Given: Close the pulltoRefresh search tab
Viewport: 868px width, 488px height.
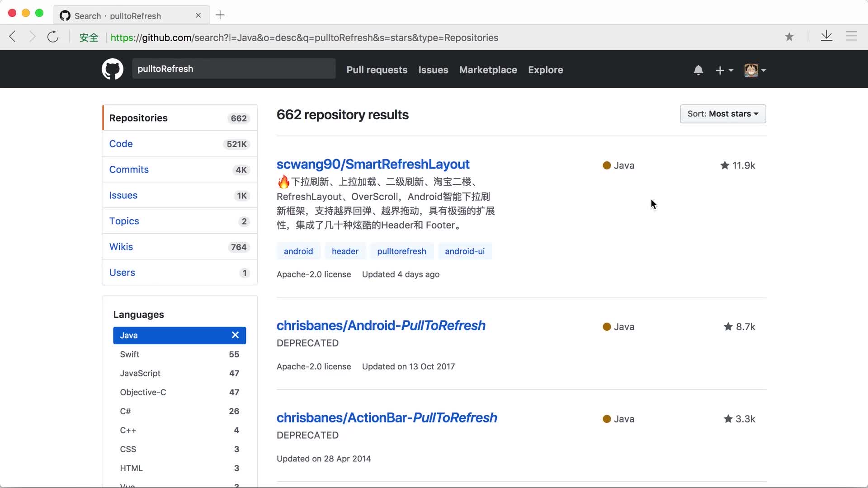Looking at the screenshot, I should click(198, 15).
